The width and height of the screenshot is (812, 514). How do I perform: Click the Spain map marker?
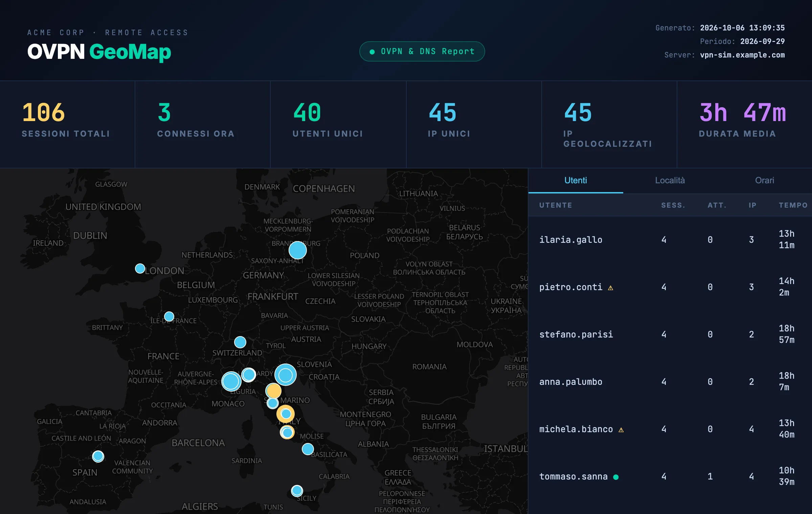coord(98,457)
